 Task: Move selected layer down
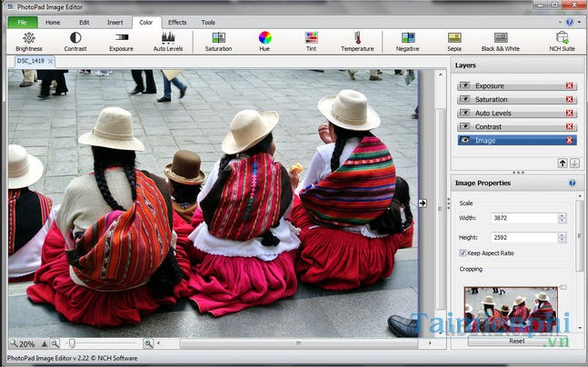pyautogui.click(x=574, y=164)
